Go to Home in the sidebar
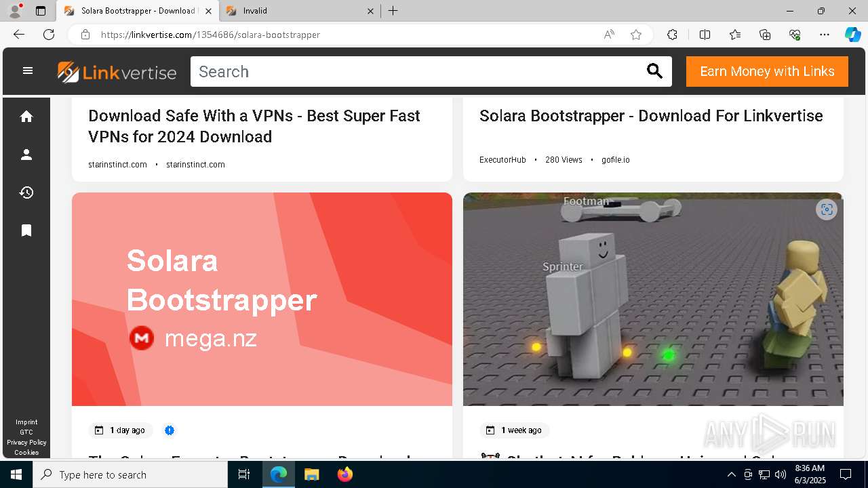 [26, 117]
